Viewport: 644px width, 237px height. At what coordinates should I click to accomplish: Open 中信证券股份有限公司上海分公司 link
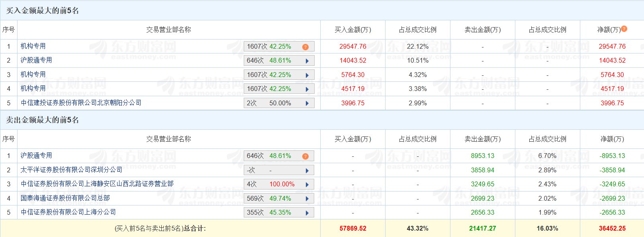(x=68, y=212)
